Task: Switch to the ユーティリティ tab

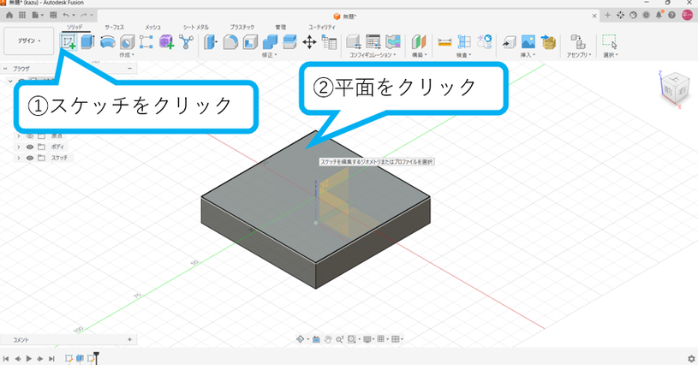Action: tap(322, 27)
